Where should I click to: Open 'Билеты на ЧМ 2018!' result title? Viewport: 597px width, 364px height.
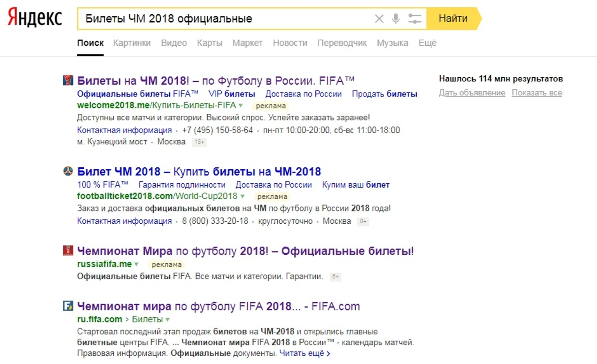(215, 81)
